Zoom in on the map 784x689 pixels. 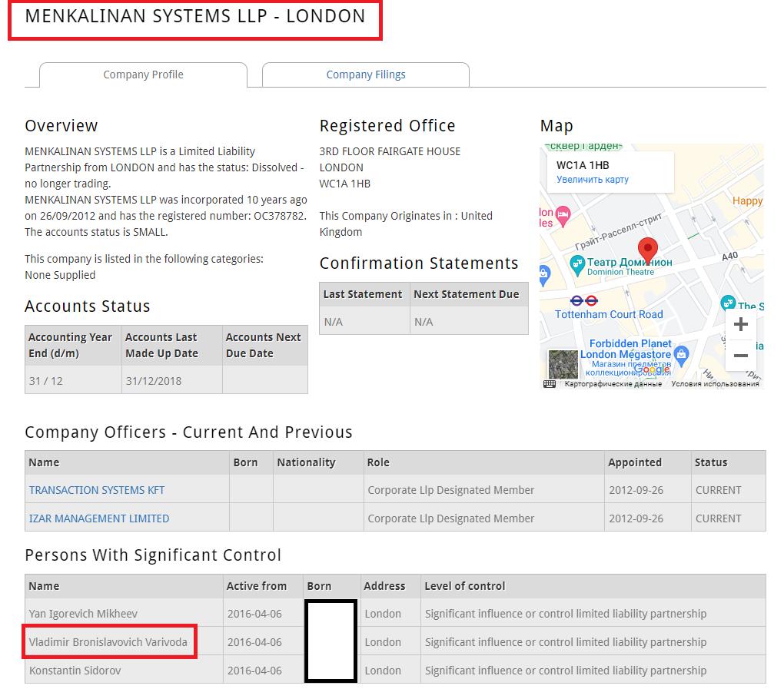(740, 324)
